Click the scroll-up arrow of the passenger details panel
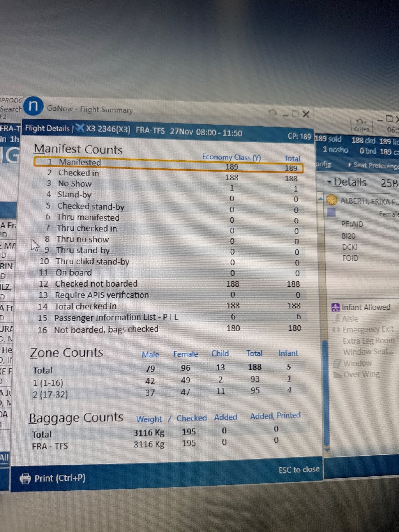 321,199
